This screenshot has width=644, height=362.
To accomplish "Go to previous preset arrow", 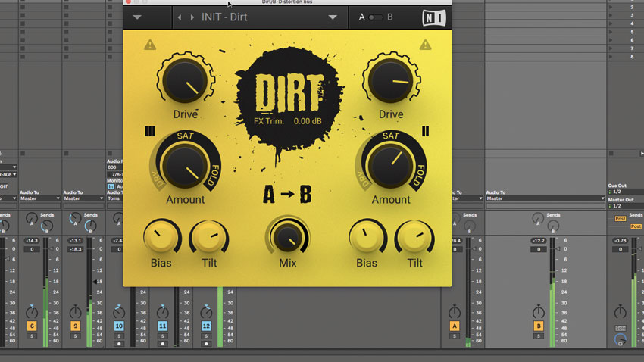I will click(180, 17).
